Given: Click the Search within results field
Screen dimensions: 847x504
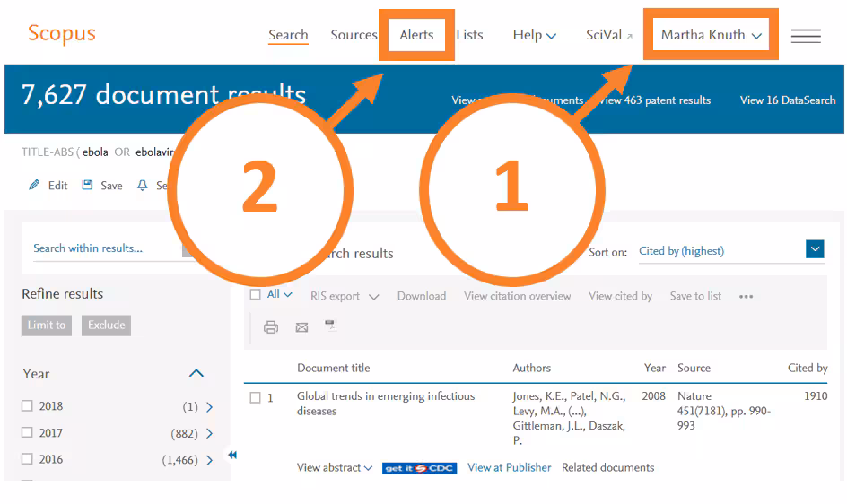Looking at the screenshot, I should (108, 248).
